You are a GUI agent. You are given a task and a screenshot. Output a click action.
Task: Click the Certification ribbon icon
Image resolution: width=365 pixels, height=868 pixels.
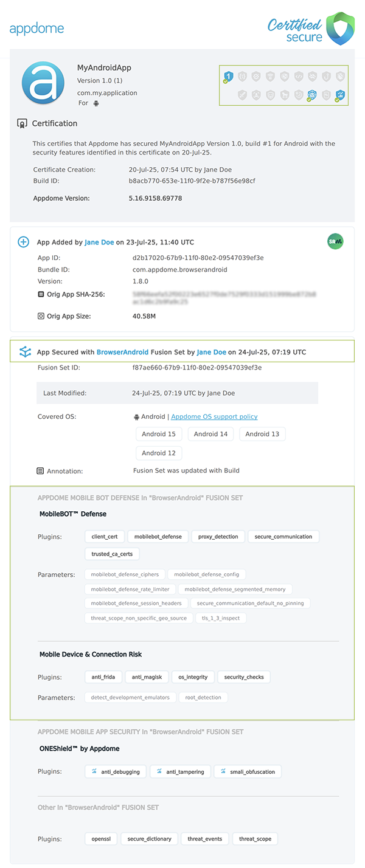coord(22,123)
